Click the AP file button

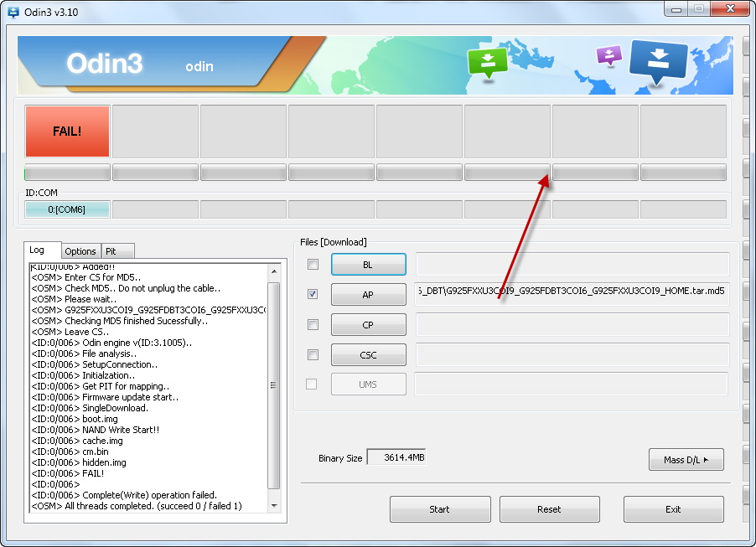click(368, 295)
